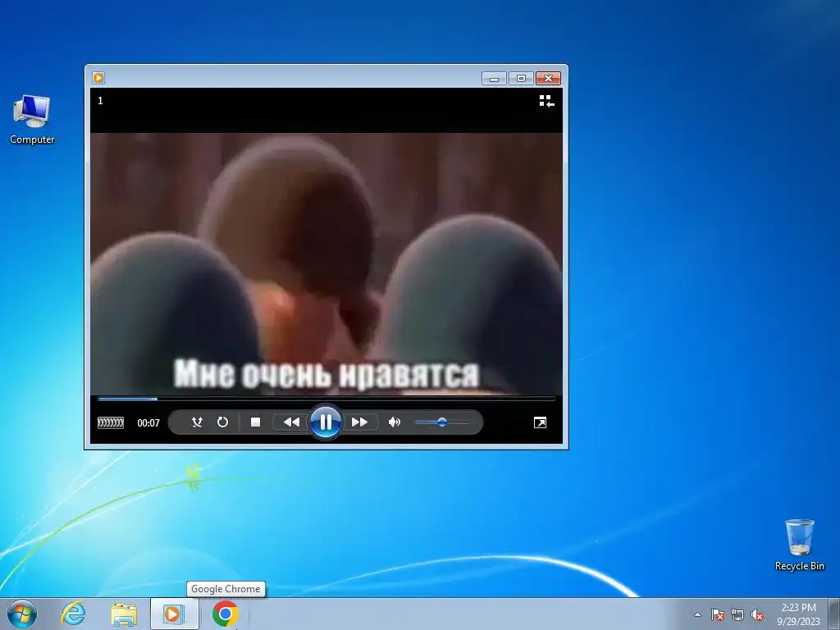
Task: Stop playback with the square stop button
Action: coord(256,422)
